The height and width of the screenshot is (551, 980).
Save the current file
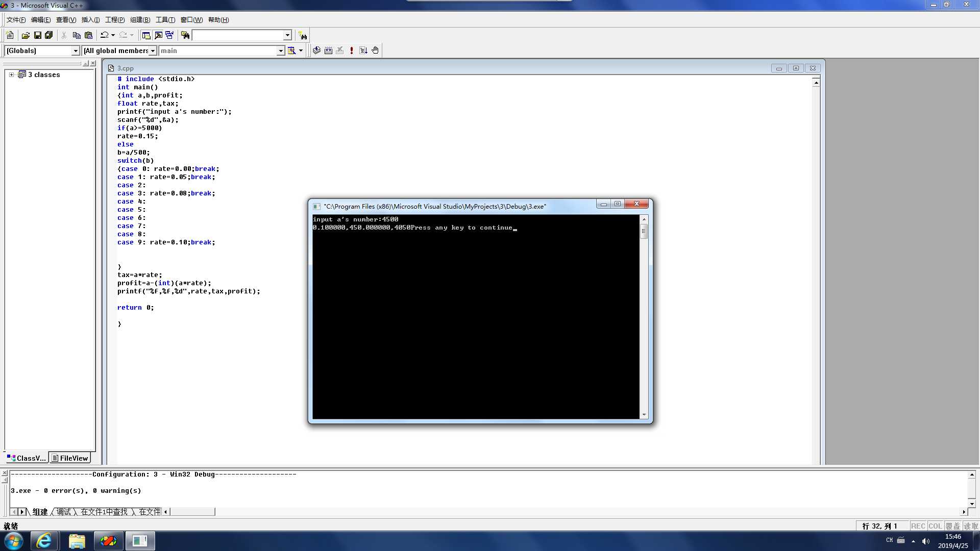point(37,35)
